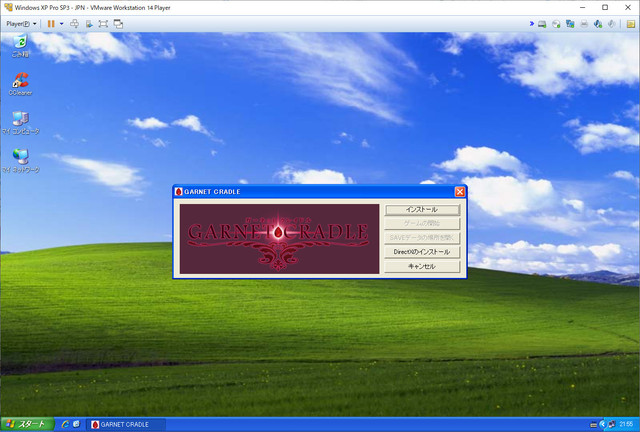
Task: Expand hidden system tray icons arrow
Action: [602, 425]
